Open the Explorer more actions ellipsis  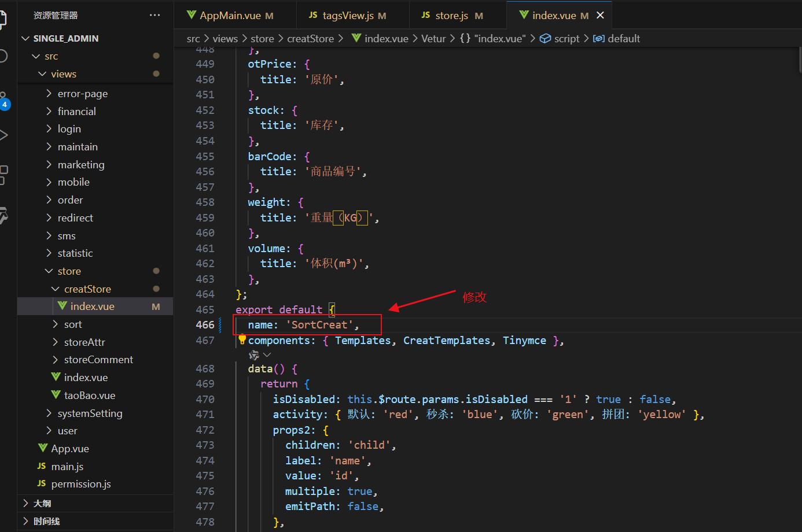coord(154,15)
